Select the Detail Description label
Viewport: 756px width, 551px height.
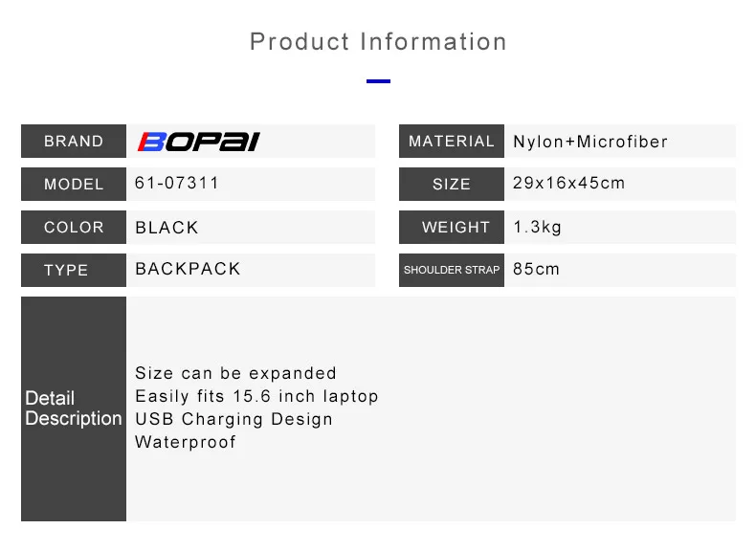coord(74,408)
